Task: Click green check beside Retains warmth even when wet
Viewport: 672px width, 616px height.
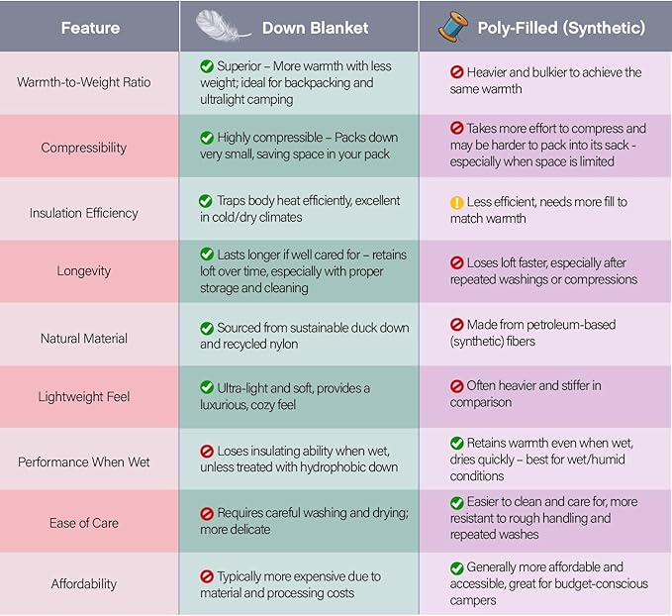Action: (457, 444)
